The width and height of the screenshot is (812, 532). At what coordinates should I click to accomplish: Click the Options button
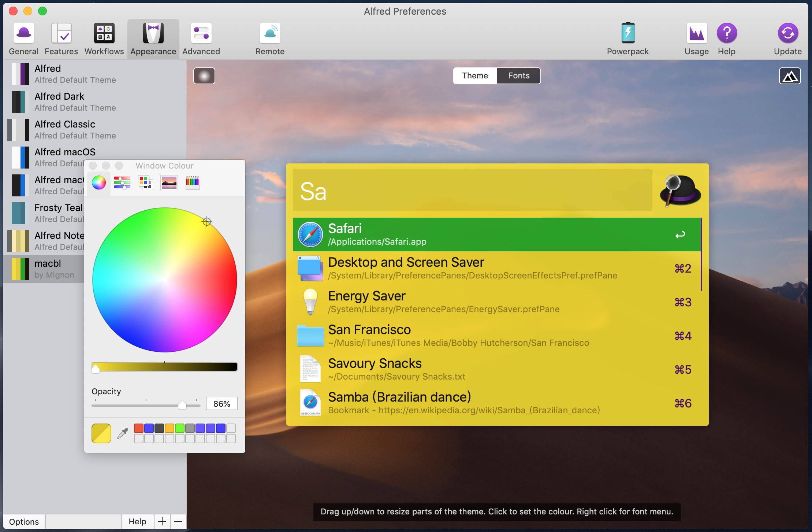(x=24, y=521)
